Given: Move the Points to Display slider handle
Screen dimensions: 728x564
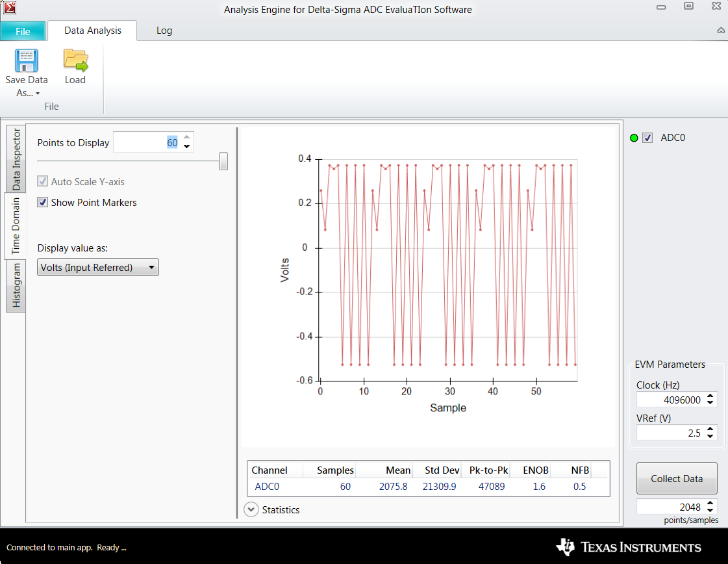Looking at the screenshot, I should 223,161.
